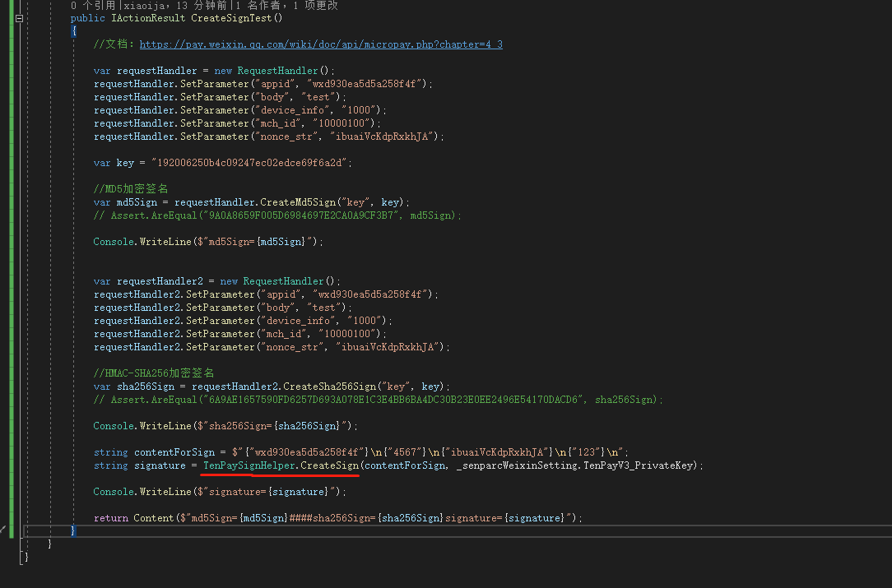Open 'xiaoija, 13 分钟前' CodeLens author info

[175, 5]
